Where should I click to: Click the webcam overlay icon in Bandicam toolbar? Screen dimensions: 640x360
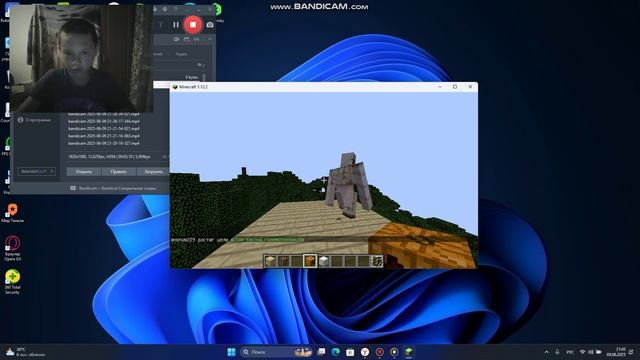click(x=176, y=39)
